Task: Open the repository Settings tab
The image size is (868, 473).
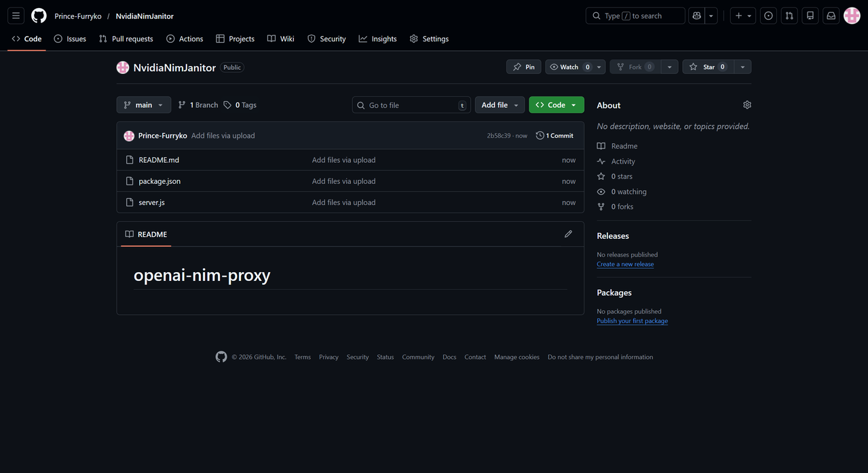Action: pyautogui.click(x=429, y=39)
